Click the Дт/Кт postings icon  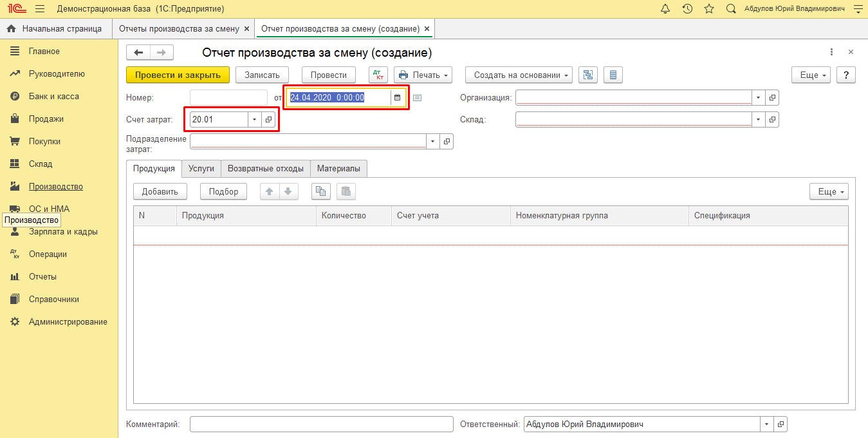click(x=378, y=75)
